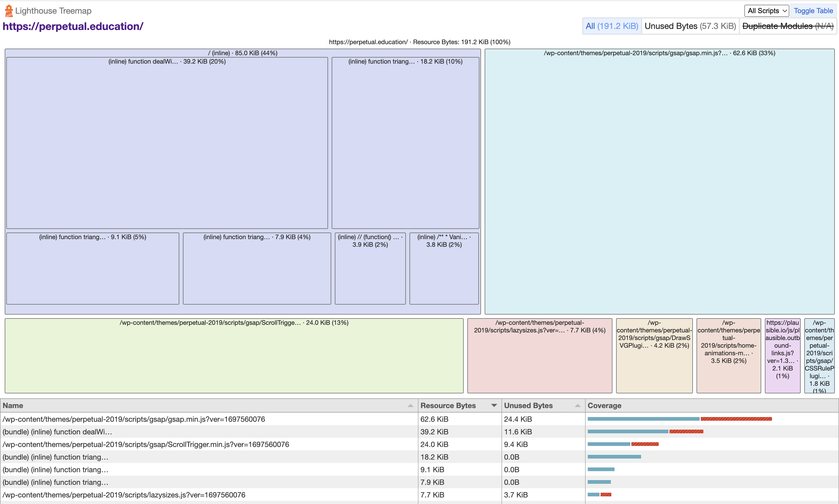Click the coverage bar for gsap.min.js
Image resolution: width=839 pixels, height=504 pixels.
pos(679,419)
